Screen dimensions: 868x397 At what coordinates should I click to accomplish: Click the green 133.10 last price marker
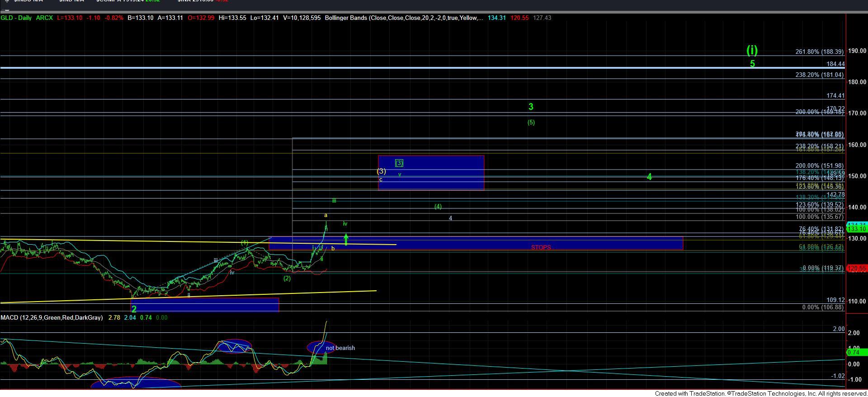[856, 229]
